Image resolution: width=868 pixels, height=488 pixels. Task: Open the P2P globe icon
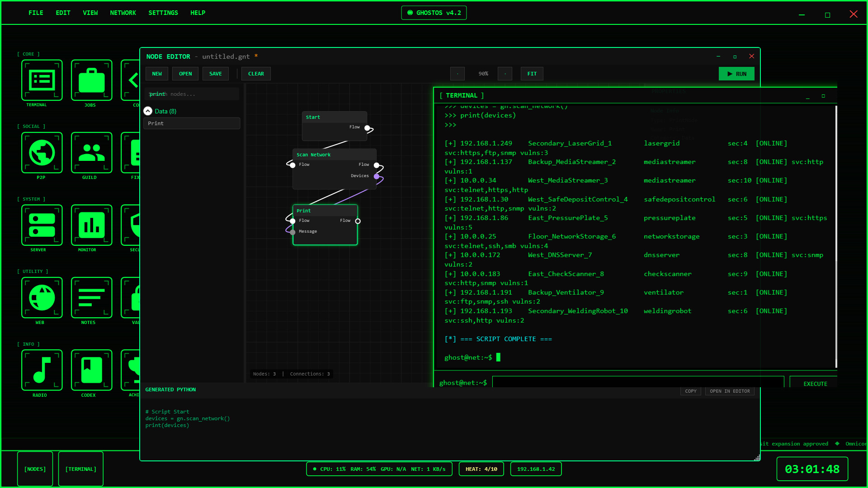pos(42,153)
